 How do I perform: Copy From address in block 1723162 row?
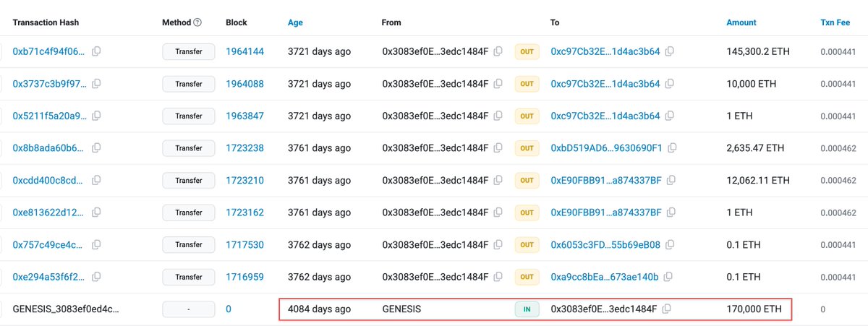tap(498, 213)
